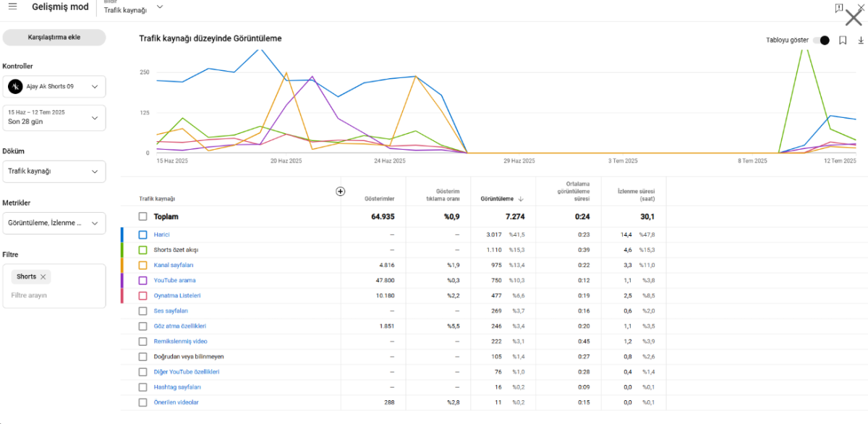Check the Toplam row checkbox
Screen dimensions: 868x424
pyautogui.click(x=142, y=216)
